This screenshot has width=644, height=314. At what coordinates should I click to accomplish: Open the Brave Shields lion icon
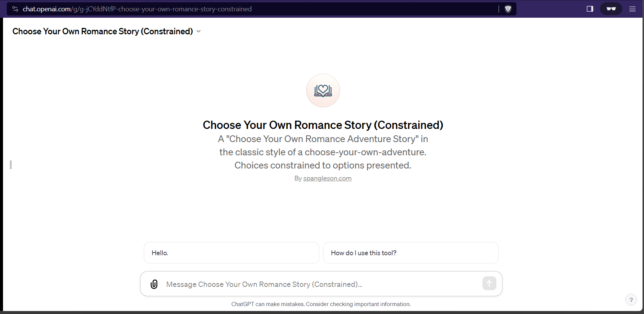[508, 9]
